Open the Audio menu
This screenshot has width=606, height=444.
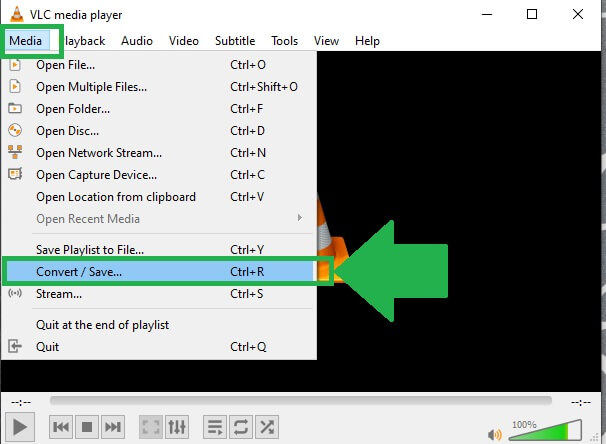[137, 41]
